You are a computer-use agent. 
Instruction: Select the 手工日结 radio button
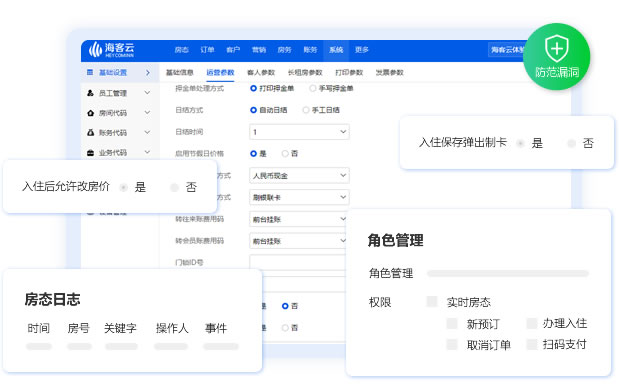(x=306, y=110)
